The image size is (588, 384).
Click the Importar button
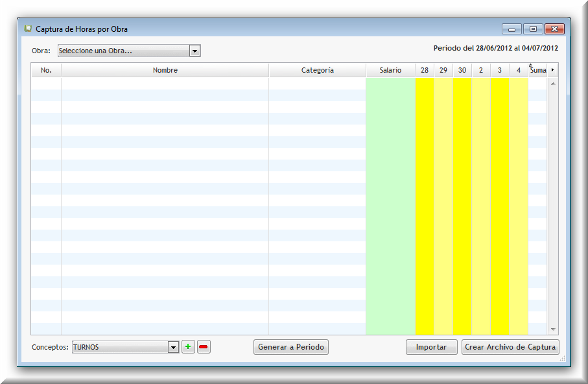pyautogui.click(x=431, y=347)
